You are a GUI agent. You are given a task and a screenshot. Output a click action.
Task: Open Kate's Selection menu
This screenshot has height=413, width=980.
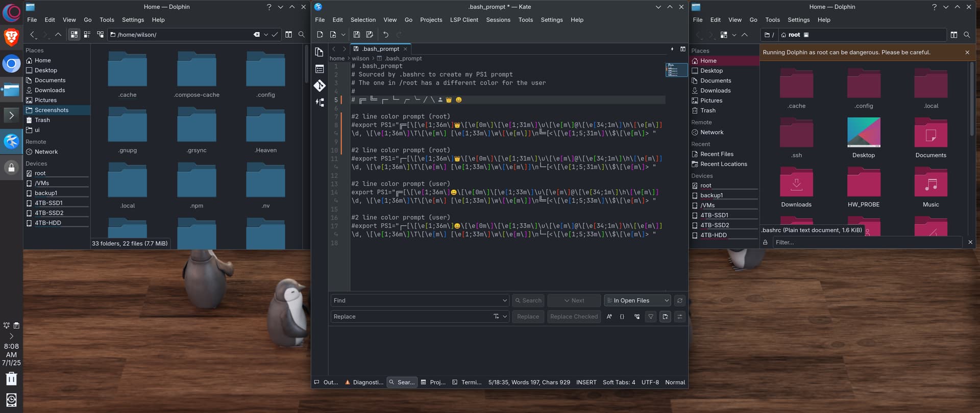(x=363, y=20)
